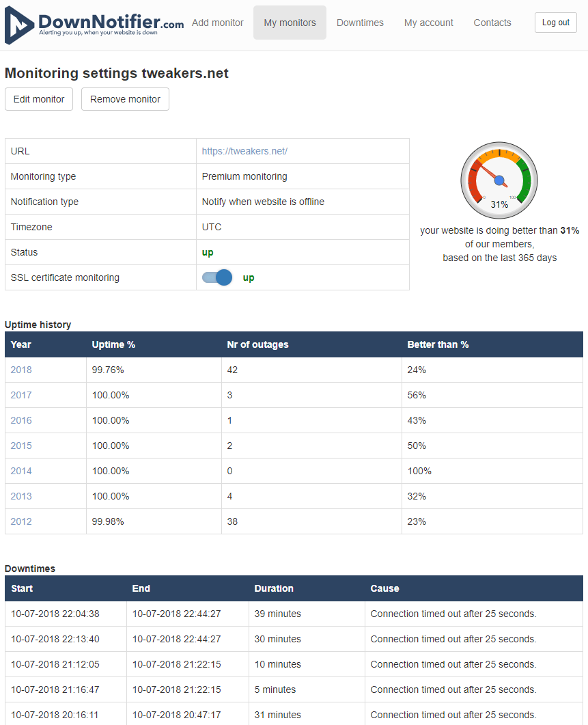Click Notify when website is offline value
This screenshot has width=588, height=725.
click(263, 202)
